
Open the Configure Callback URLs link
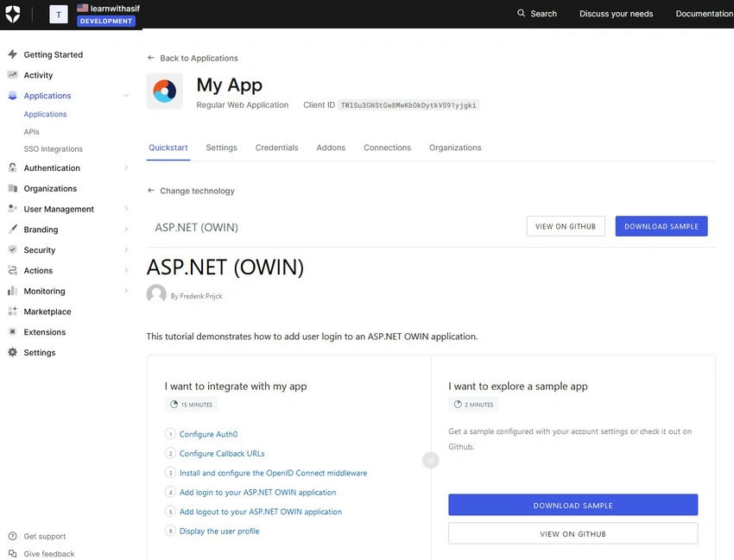pos(222,453)
